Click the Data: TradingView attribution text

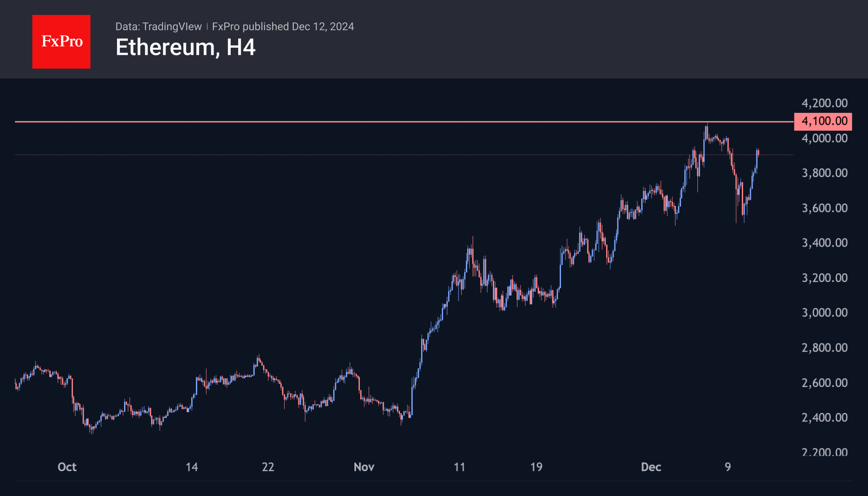[158, 27]
